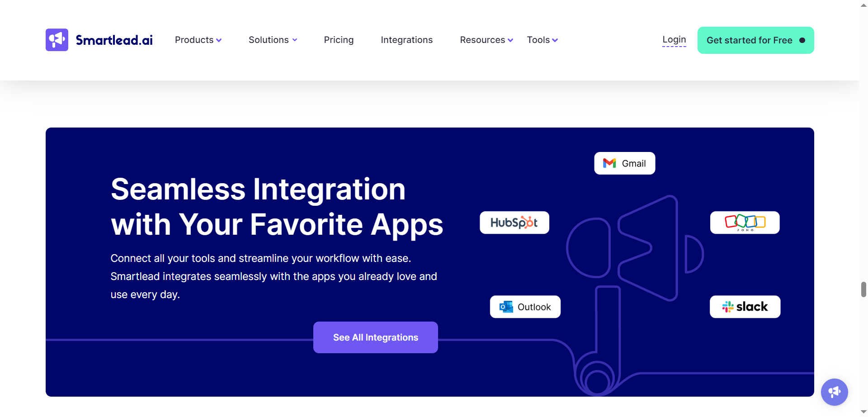This screenshot has width=868, height=417.
Task: Click the scrollbar down arrow
Action: (863, 412)
